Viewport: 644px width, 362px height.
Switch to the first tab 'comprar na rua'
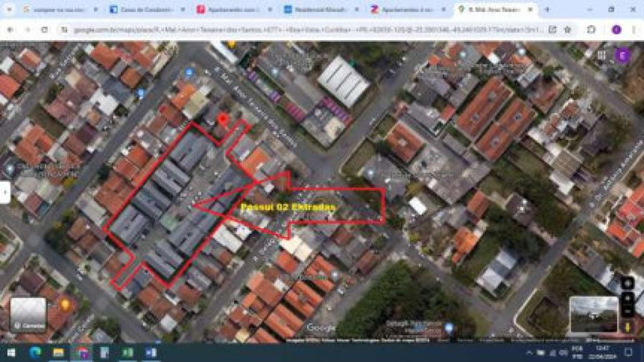point(61,9)
